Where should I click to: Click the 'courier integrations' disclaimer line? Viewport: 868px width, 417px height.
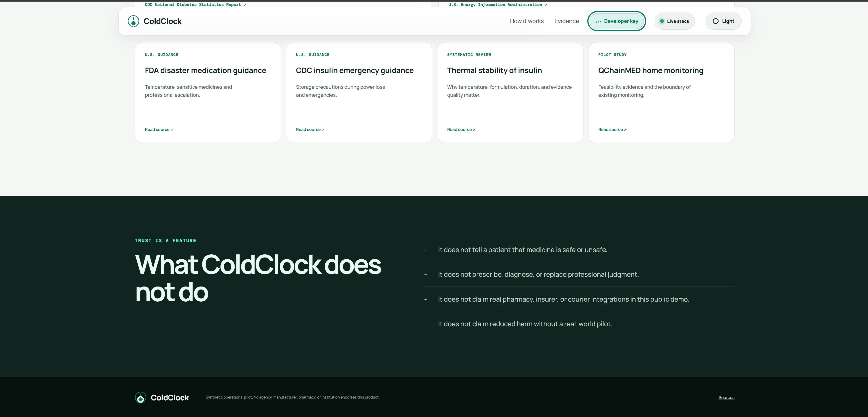click(563, 299)
